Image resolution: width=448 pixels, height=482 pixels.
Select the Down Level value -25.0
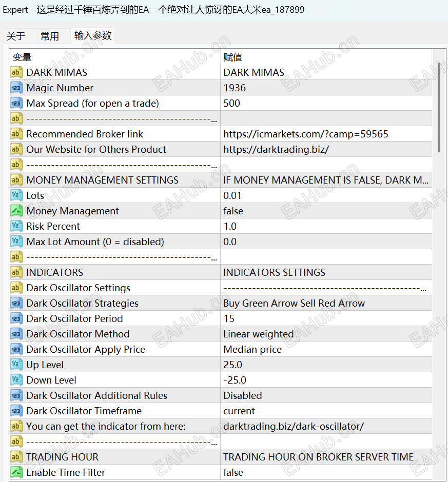coord(235,380)
